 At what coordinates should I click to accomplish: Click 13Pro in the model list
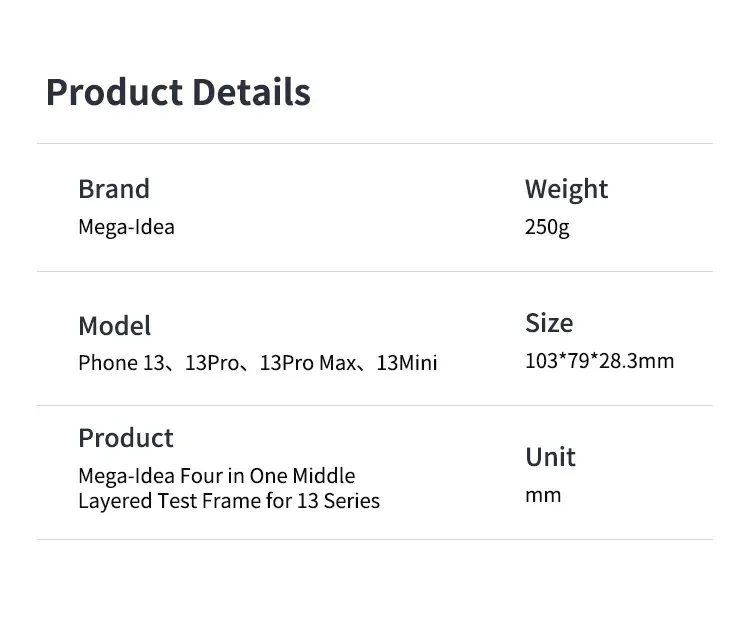211,363
